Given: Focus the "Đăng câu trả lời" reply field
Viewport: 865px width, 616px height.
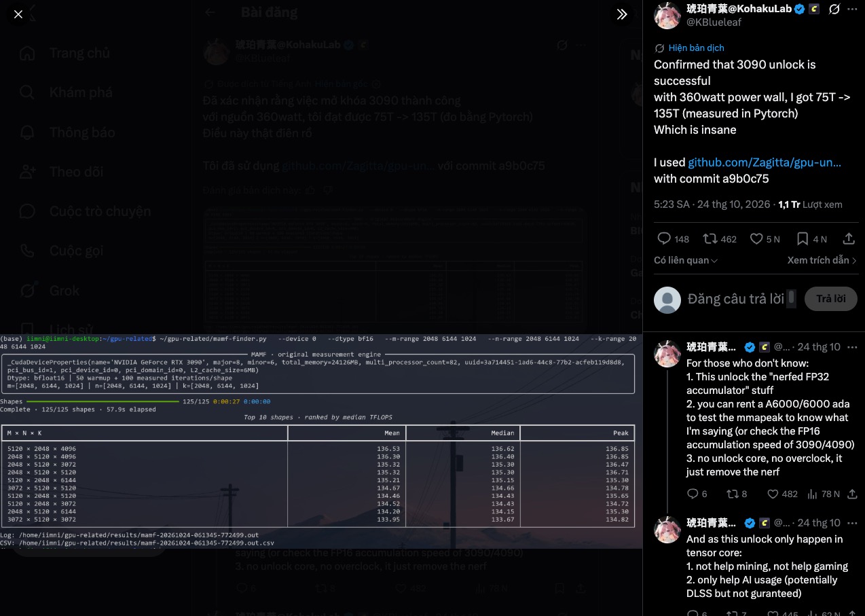Looking at the screenshot, I should (x=736, y=299).
